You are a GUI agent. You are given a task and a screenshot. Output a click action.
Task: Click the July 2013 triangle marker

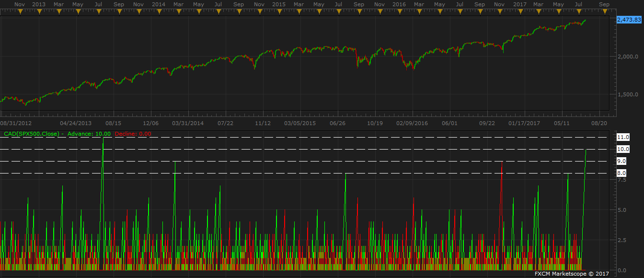pyautogui.click(x=98, y=12)
